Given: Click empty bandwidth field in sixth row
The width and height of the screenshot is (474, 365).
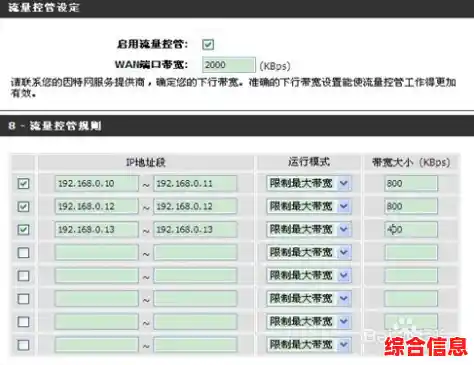Looking at the screenshot, I should click(x=411, y=298).
